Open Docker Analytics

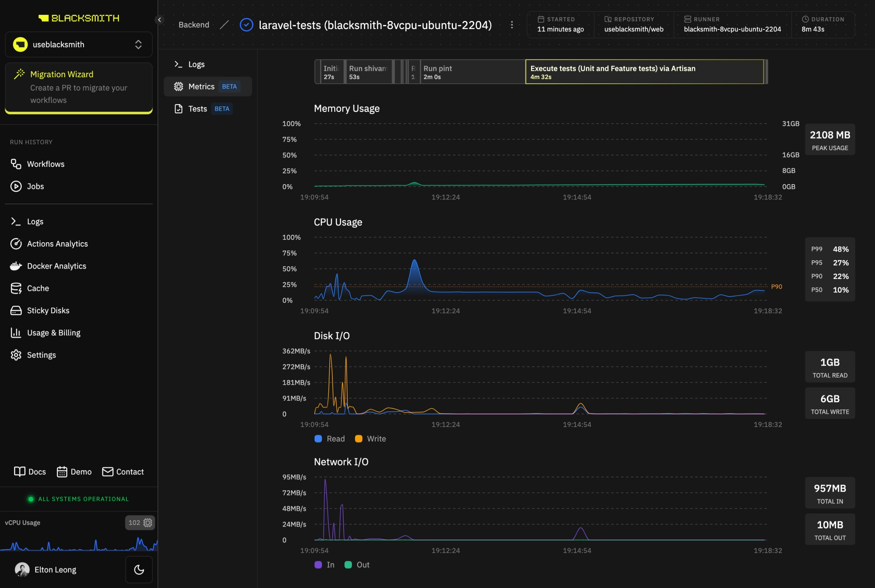click(56, 266)
